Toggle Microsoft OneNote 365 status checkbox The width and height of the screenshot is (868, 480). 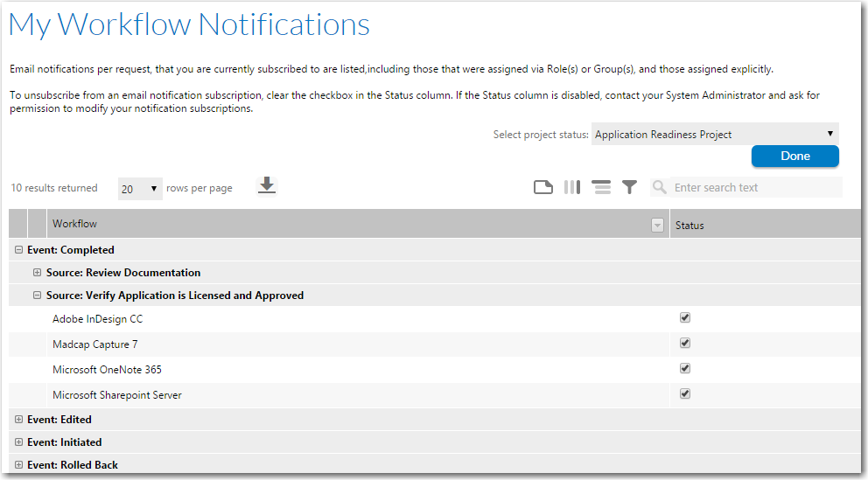[685, 369]
